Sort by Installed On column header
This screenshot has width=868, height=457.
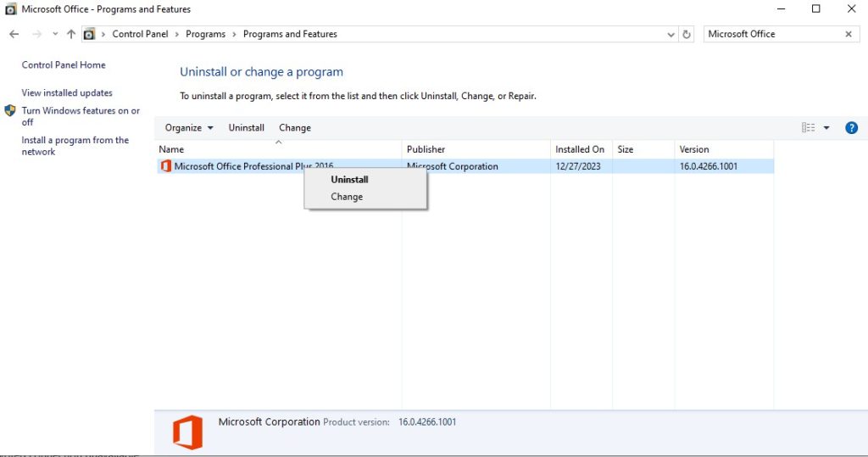point(581,149)
